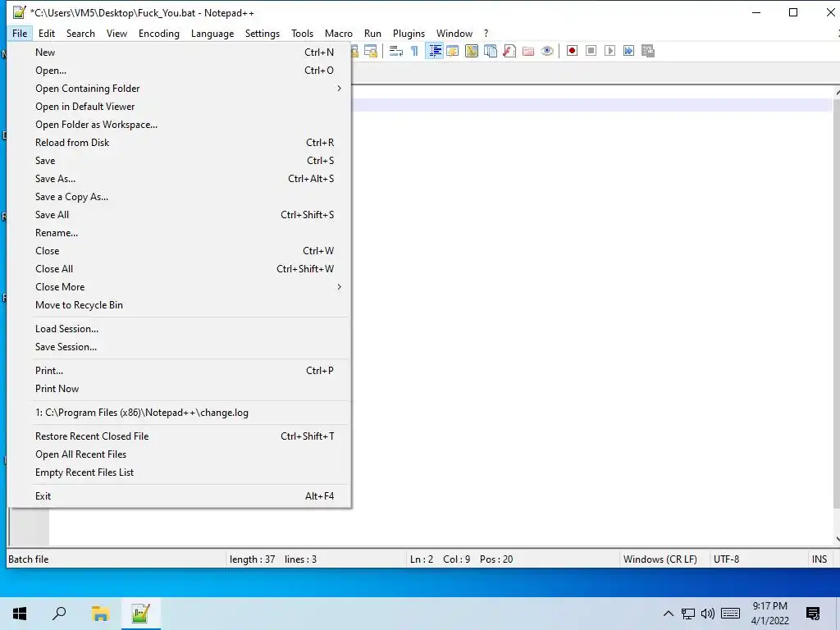The image size is (840, 630).
Task: Open Document List toolbar icon
Action: (491, 51)
